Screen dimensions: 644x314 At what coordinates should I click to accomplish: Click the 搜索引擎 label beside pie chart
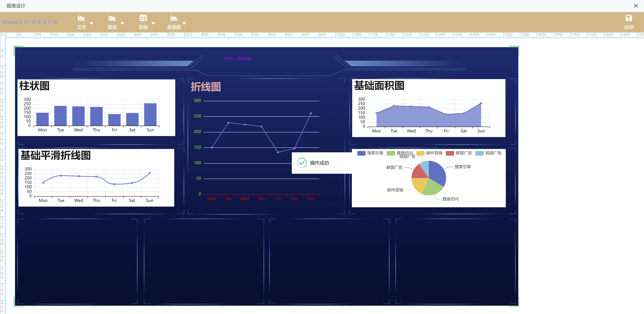pos(463,167)
